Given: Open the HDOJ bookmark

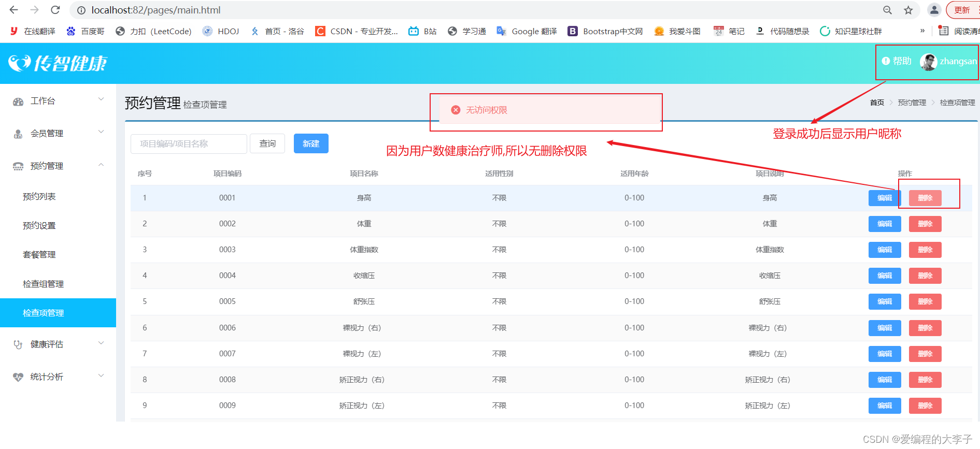Looking at the screenshot, I should (x=221, y=31).
